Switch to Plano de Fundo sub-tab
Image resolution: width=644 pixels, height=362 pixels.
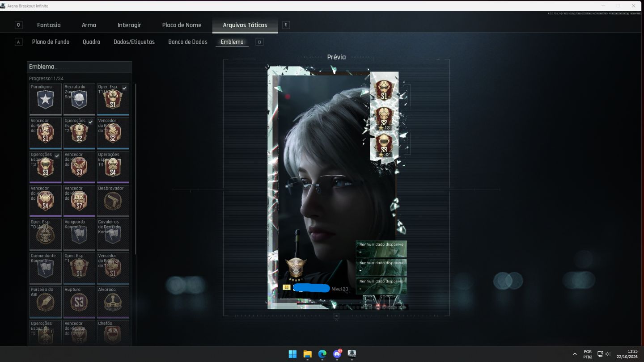pyautogui.click(x=51, y=42)
